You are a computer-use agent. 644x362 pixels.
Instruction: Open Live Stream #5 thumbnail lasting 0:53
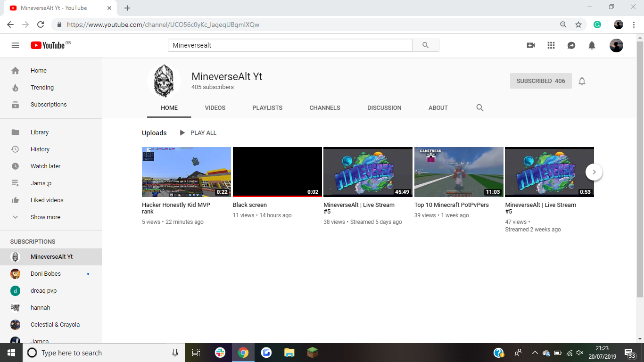pyautogui.click(x=549, y=172)
